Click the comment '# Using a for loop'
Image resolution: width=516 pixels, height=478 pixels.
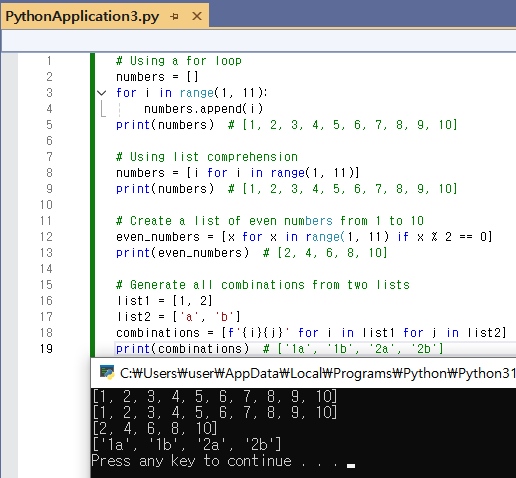coord(179,61)
